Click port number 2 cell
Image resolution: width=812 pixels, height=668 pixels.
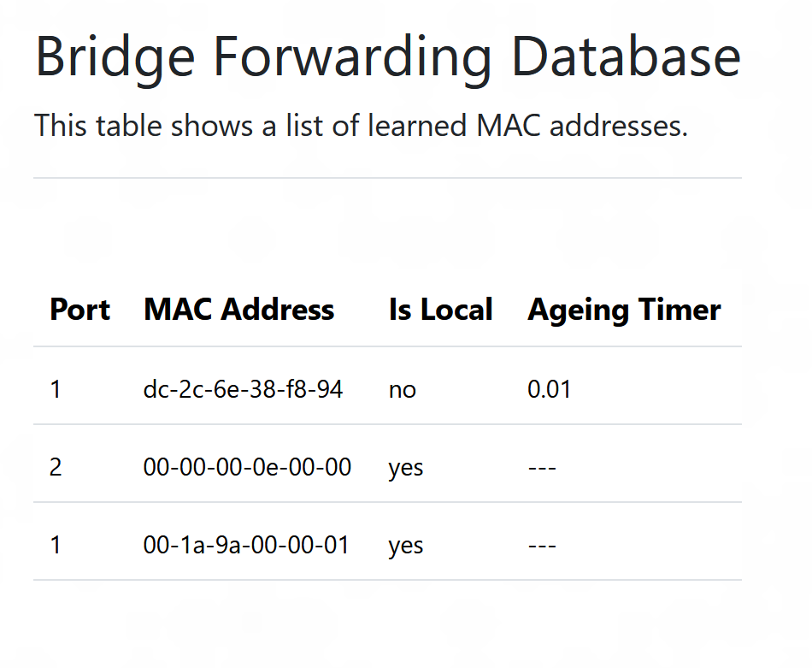click(56, 467)
